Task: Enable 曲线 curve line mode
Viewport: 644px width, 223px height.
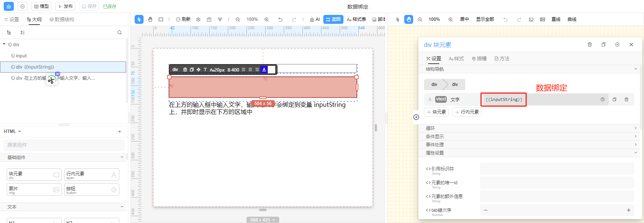Action: 572,19
